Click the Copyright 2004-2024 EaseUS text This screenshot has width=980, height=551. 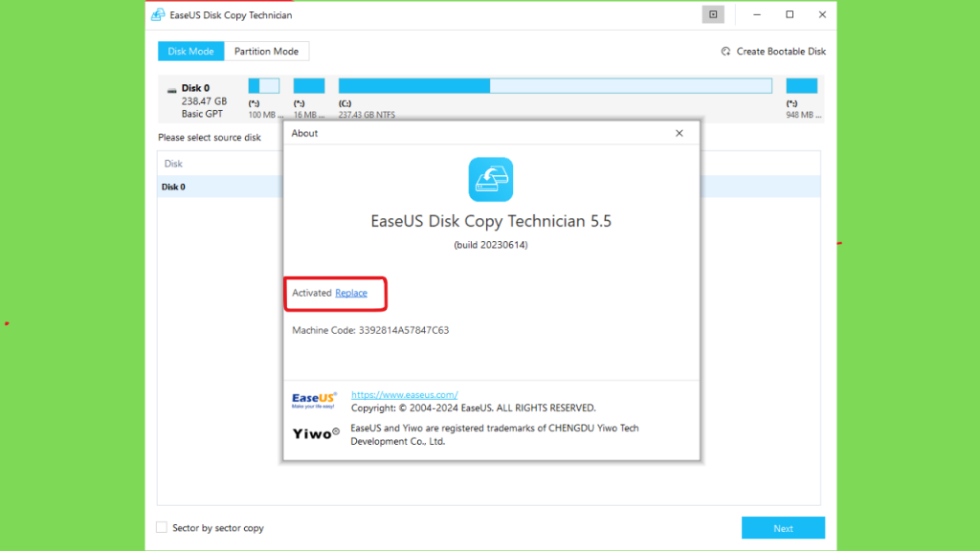(473, 408)
